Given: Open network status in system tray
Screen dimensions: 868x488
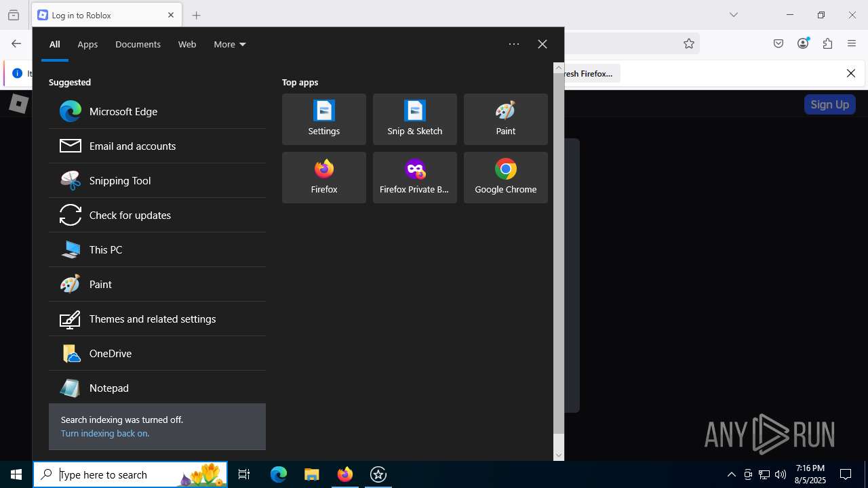Looking at the screenshot, I should 764,474.
